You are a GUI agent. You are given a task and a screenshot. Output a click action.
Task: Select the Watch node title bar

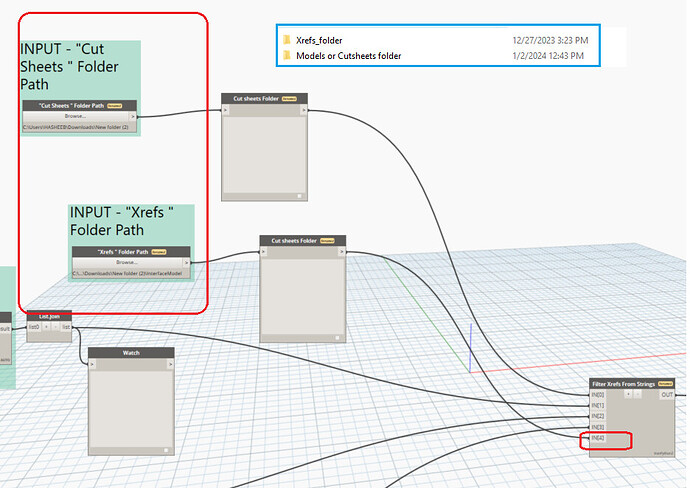coord(131,352)
